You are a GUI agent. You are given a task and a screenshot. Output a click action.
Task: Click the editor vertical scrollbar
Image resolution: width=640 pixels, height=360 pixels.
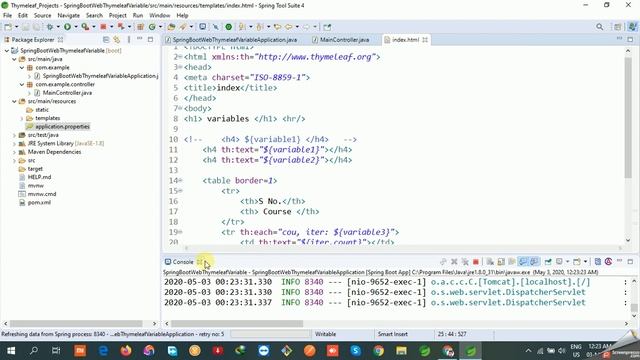tap(628, 118)
